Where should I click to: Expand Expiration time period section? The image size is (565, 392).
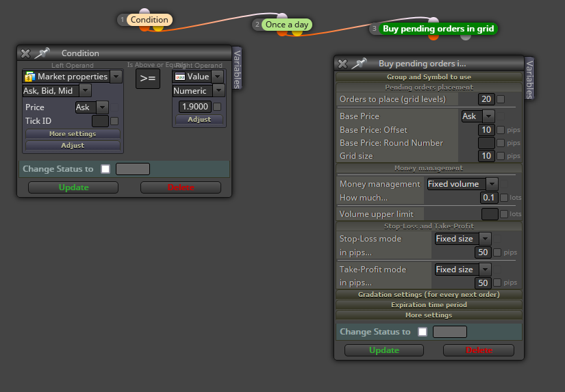pos(429,305)
